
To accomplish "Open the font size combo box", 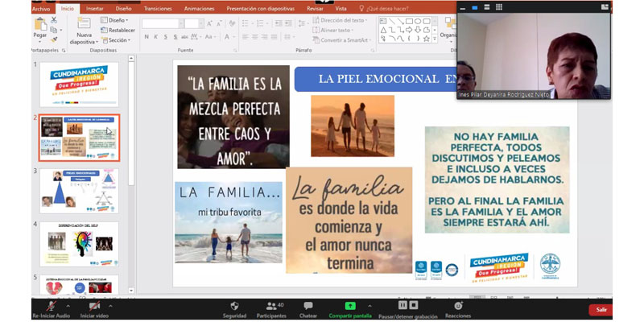I will 194,24.
